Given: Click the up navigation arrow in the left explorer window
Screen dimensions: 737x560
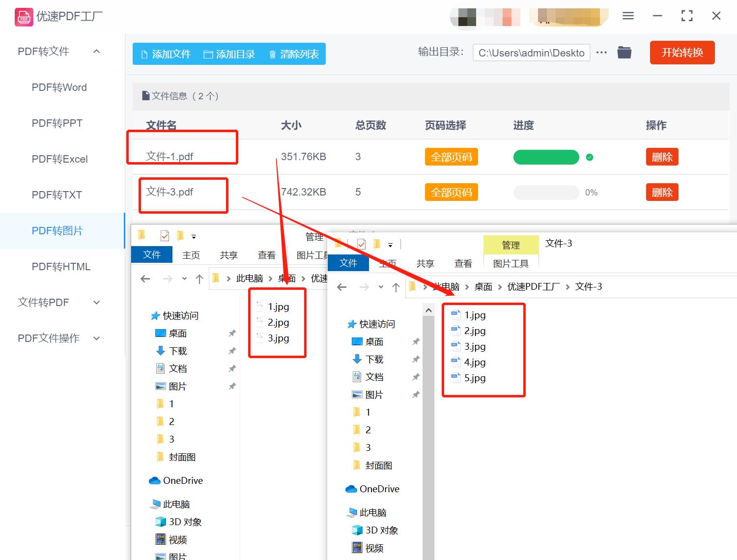Looking at the screenshot, I should coord(199,278).
